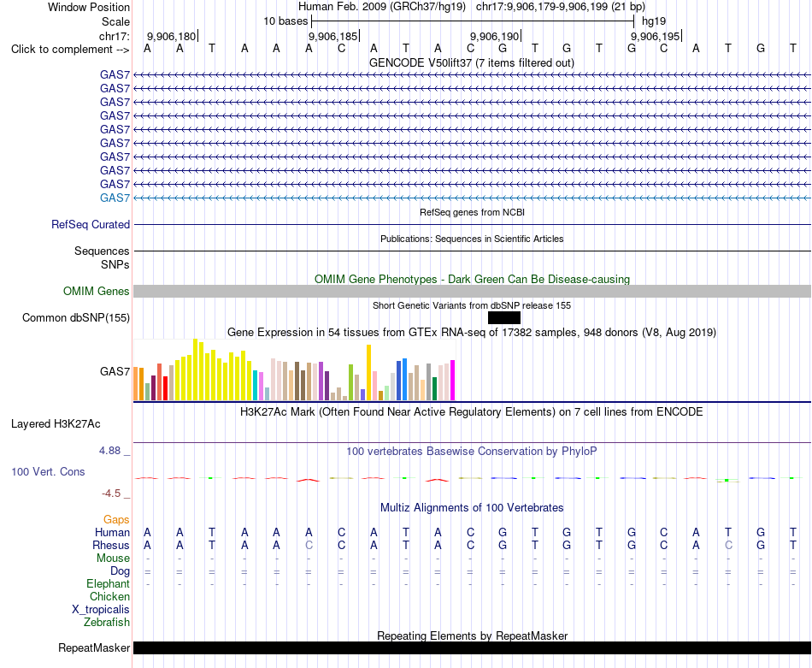The height and width of the screenshot is (668, 812).
Task: Click the RefSeq Curated gene line
Action: point(472,224)
